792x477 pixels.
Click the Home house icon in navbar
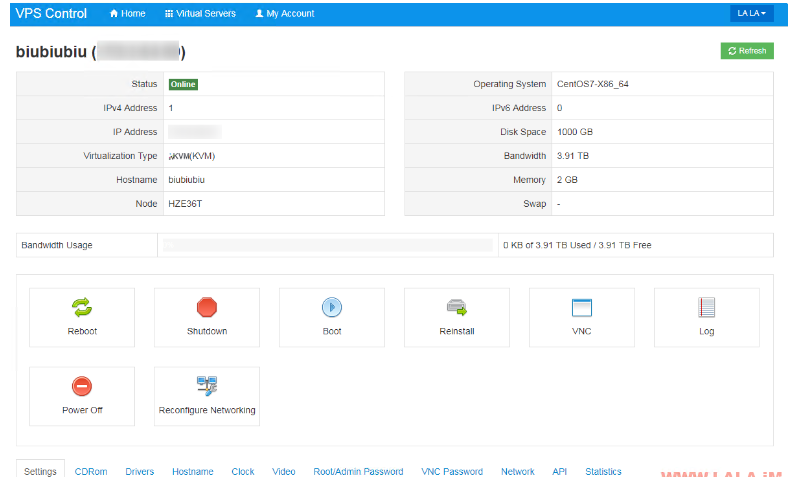click(x=114, y=14)
